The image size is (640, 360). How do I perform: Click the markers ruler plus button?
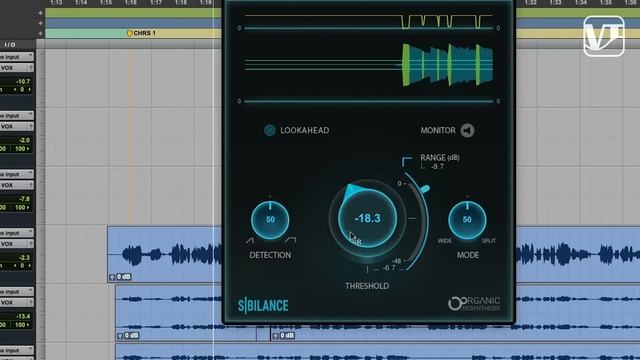40,33
